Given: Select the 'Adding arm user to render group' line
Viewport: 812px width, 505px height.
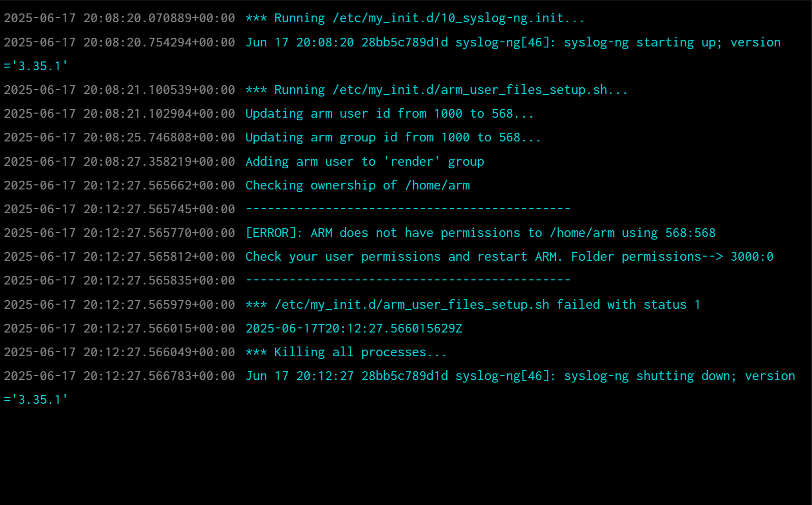Looking at the screenshot, I should pos(365,162).
